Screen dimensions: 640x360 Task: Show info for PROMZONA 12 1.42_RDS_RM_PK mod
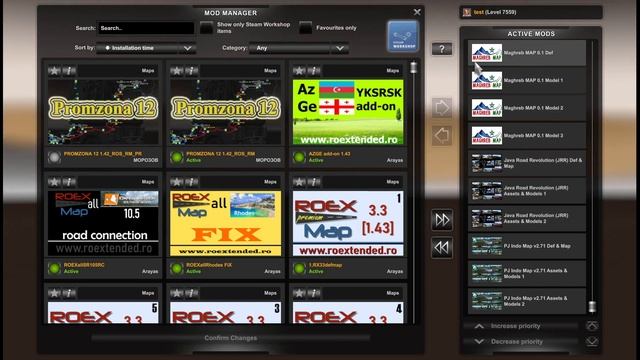point(69,71)
